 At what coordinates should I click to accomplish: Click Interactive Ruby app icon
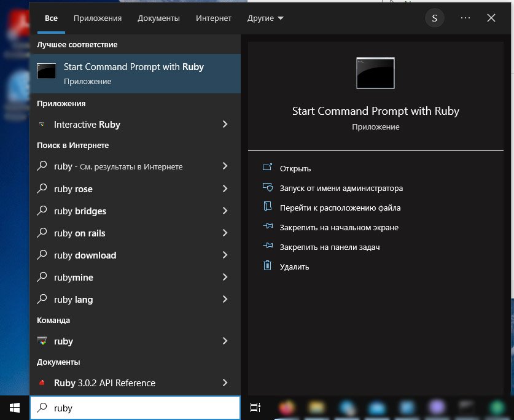pyautogui.click(x=42, y=124)
